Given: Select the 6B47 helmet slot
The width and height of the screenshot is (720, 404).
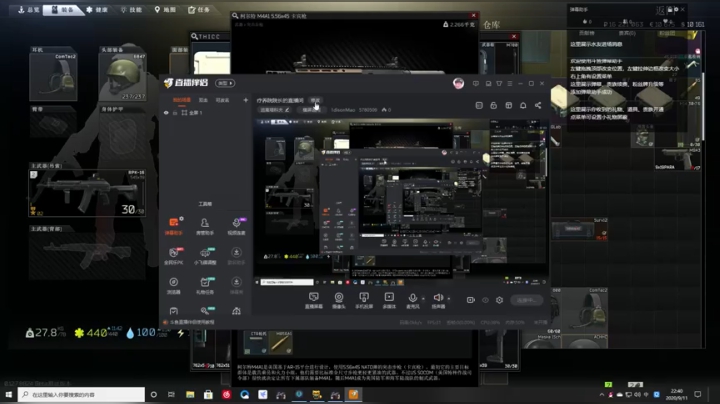Looking at the screenshot, I should (x=122, y=76).
